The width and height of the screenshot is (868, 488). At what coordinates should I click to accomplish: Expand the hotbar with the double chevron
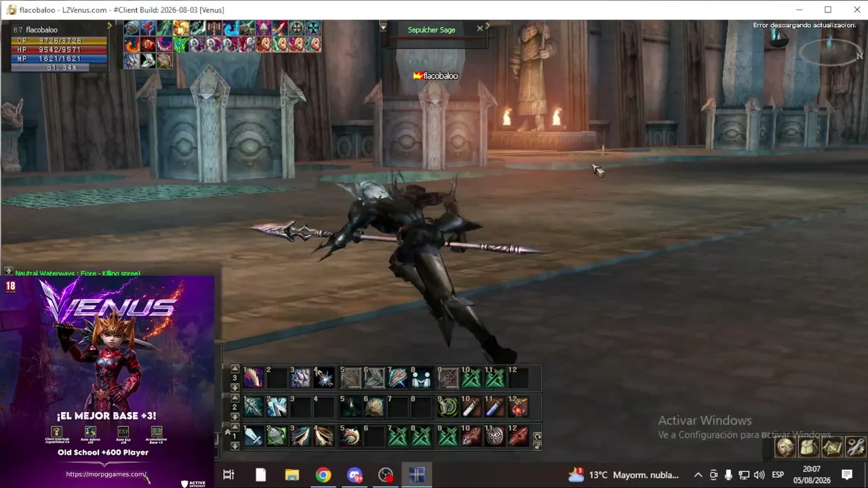[228, 431]
